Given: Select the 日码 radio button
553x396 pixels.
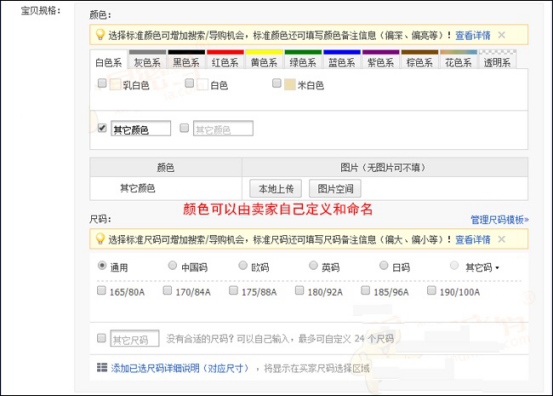Looking at the screenshot, I should coord(384,265).
